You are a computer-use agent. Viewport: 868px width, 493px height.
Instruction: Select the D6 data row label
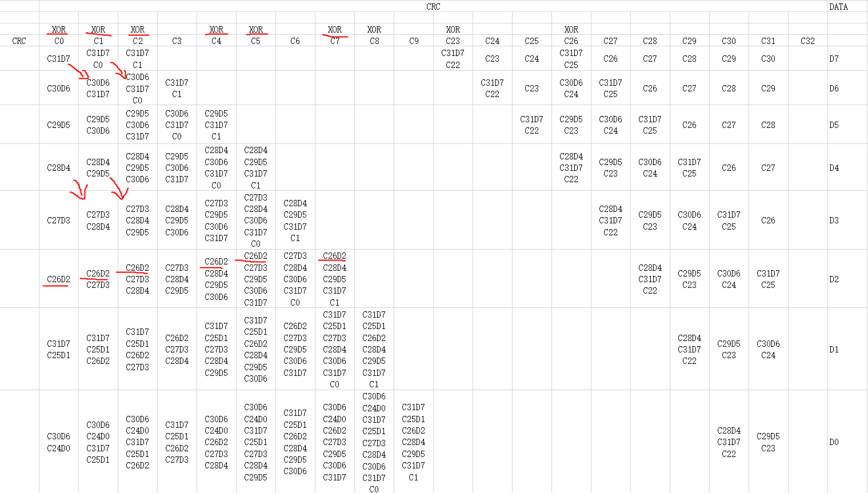(x=847, y=88)
